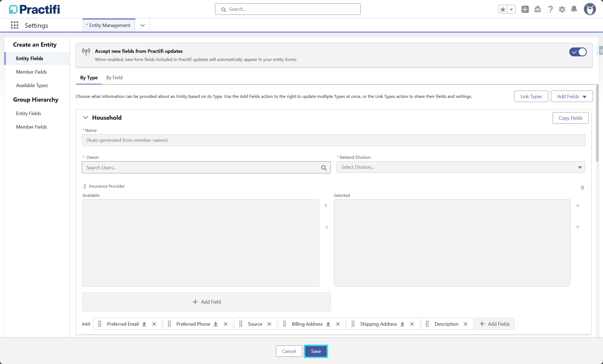The height and width of the screenshot is (364, 603).
Task: Open the help question mark icon
Action: click(x=550, y=9)
